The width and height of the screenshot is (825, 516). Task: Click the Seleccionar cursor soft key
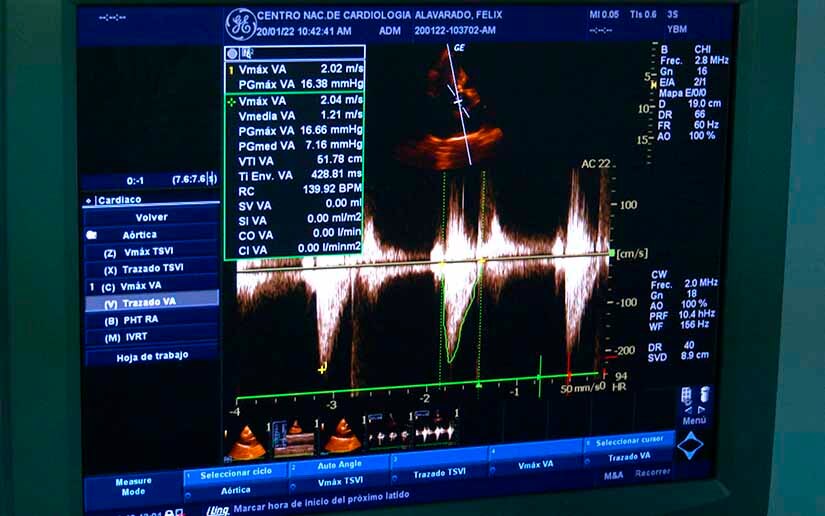tap(629, 442)
